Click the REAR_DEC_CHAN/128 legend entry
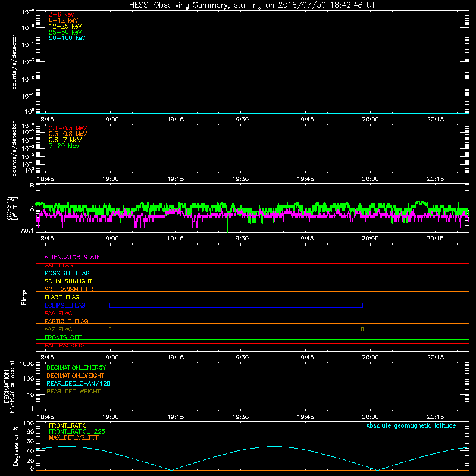The width and height of the screenshot is (476, 476). [79, 383]
